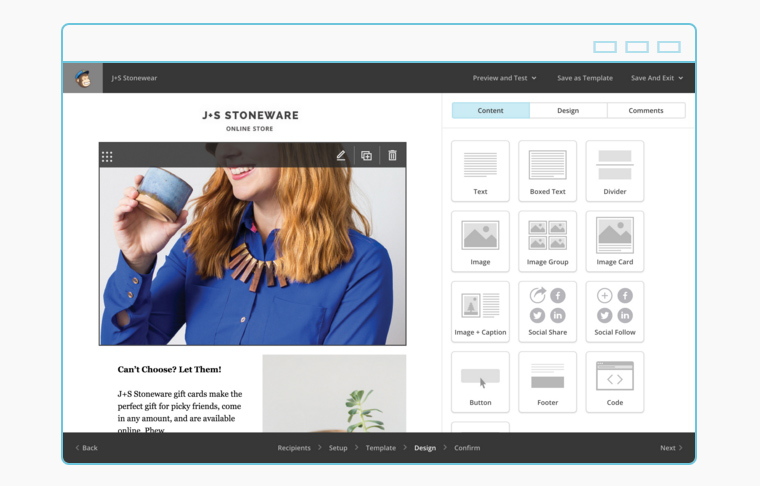Switch to the Design tab
The width and height of the screenshot is (760, 486).
568,110
